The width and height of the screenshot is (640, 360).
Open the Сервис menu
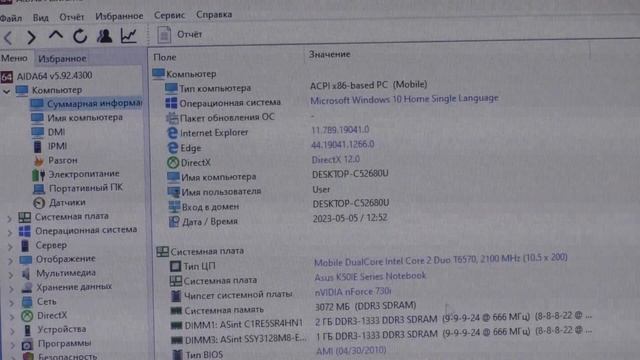click(169, 16)
